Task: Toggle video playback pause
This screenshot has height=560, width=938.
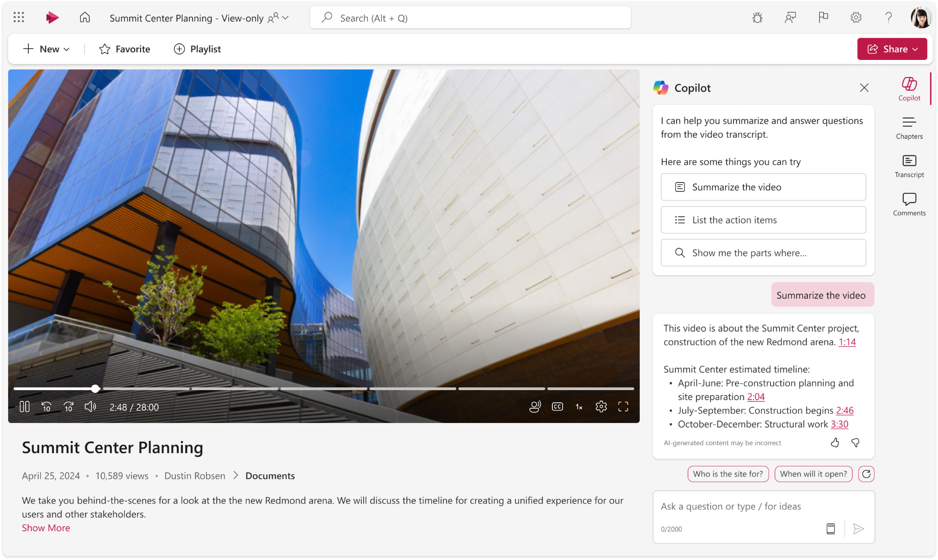Action: click(25, 406)
